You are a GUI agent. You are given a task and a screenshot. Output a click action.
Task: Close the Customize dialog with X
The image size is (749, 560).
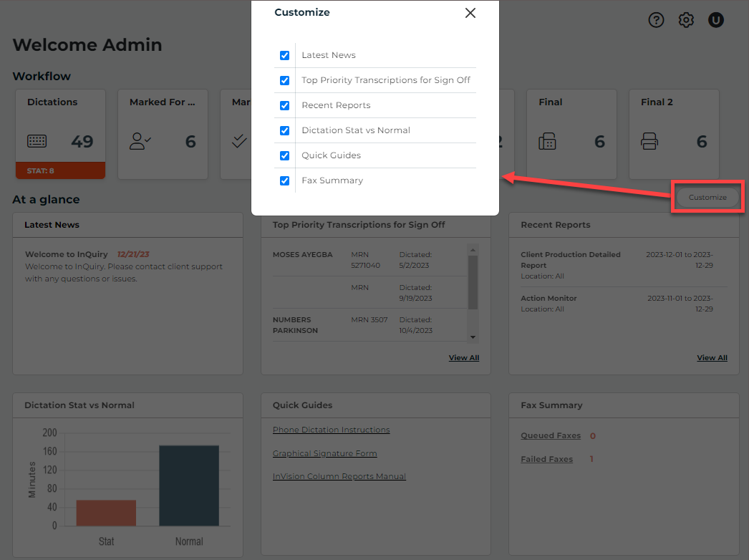point(470,13)
